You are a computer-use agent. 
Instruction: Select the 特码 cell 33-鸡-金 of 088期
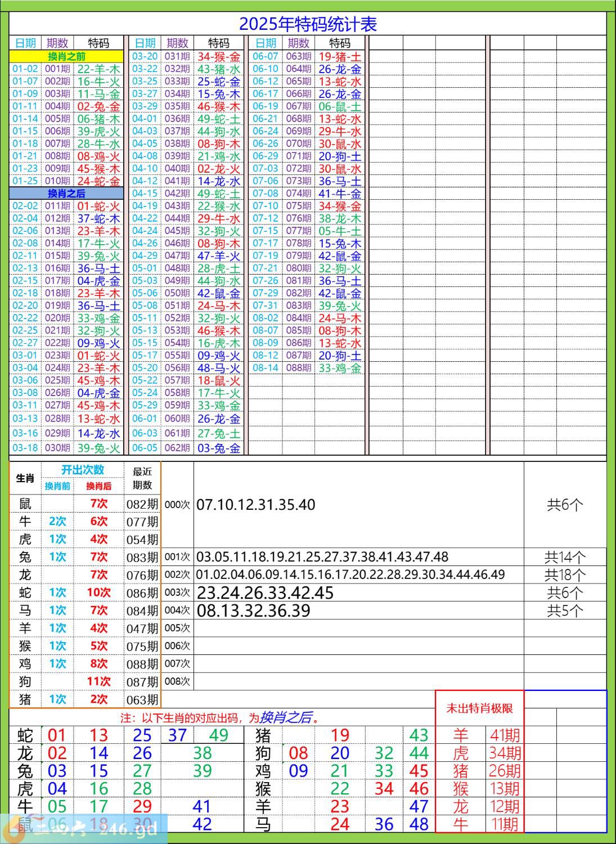[340, 368]
